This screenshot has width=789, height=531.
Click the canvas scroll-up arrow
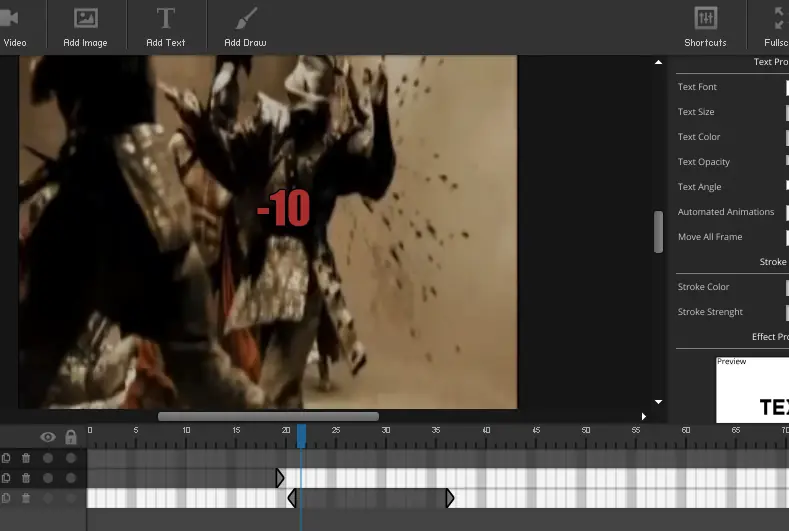click(x=658, y=62)
